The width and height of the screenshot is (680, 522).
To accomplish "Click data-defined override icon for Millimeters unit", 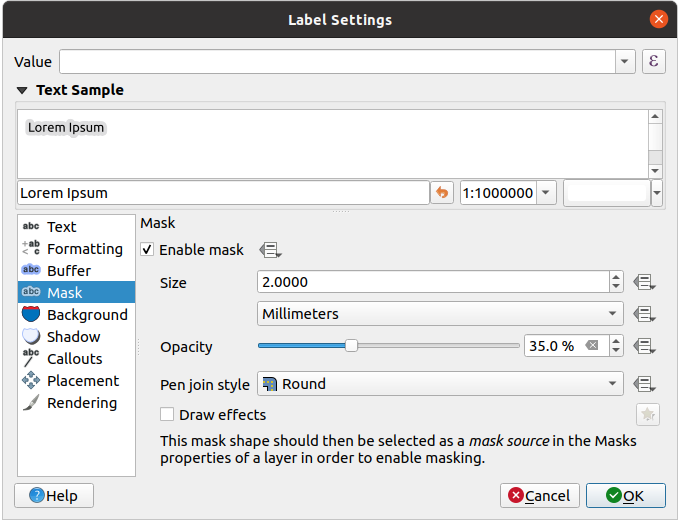I will [x=644, y=314].
